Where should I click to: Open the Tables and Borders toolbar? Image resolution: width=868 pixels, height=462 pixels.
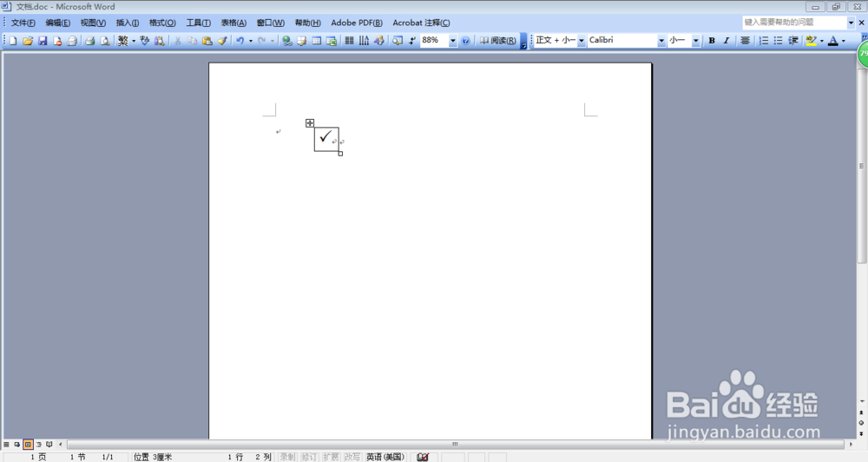[302, 41]
